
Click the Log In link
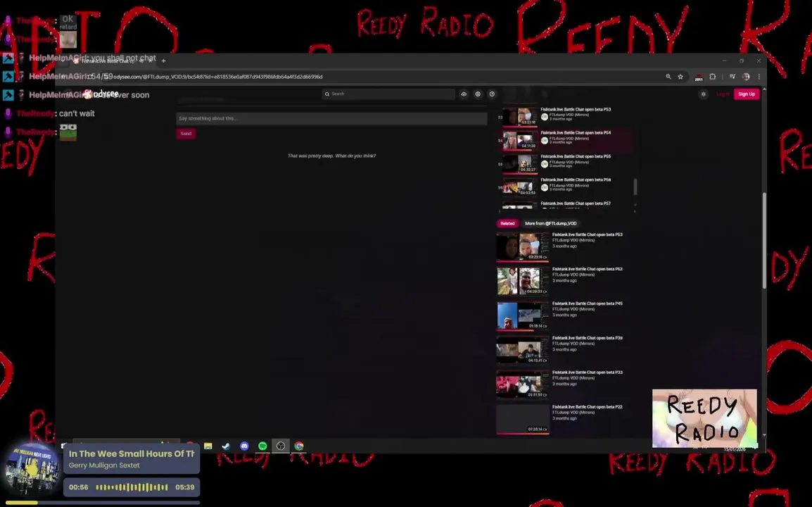pyautogui.click(x=723, y=94)
